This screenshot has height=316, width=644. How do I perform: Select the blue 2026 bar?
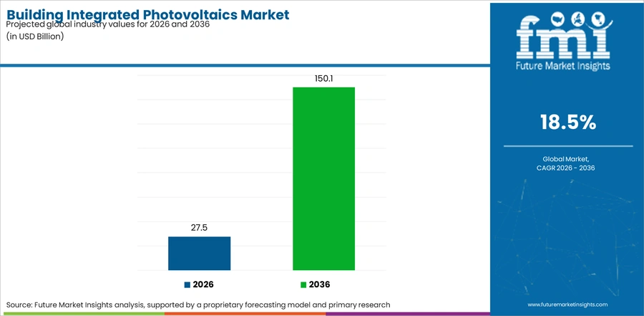pyautogui.click(x=199, y=254)
